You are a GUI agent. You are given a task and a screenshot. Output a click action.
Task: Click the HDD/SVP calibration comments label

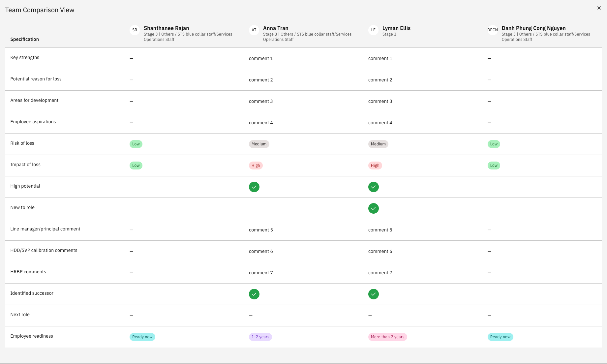tap(44, 250)
